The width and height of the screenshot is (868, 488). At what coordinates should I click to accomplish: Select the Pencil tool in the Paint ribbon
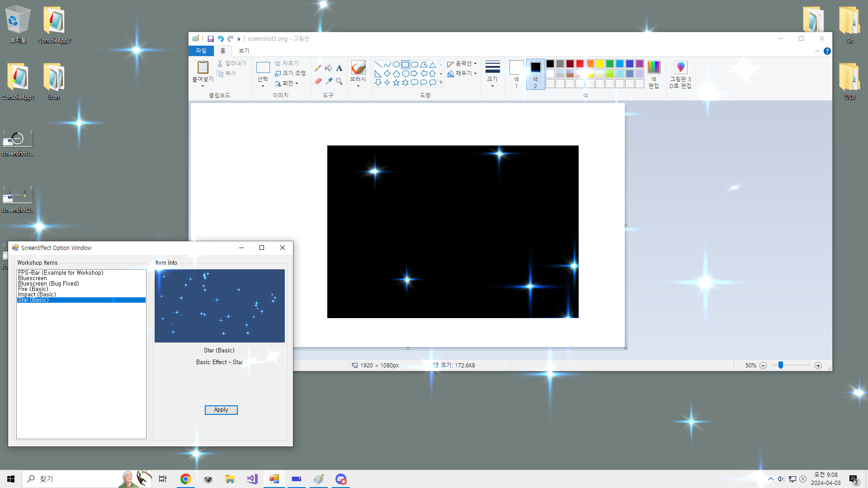[x=318, y=68]
